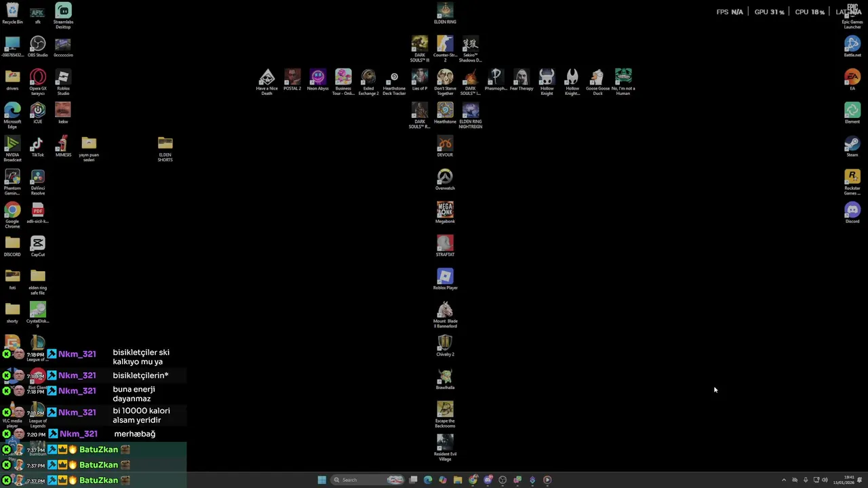
Task: Click the Windows Start button
Action: point(322,480)
